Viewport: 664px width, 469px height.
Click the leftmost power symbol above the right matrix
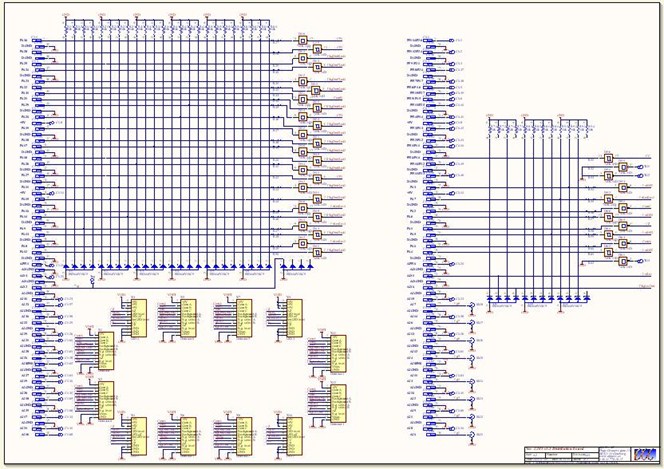coord(489,117)
